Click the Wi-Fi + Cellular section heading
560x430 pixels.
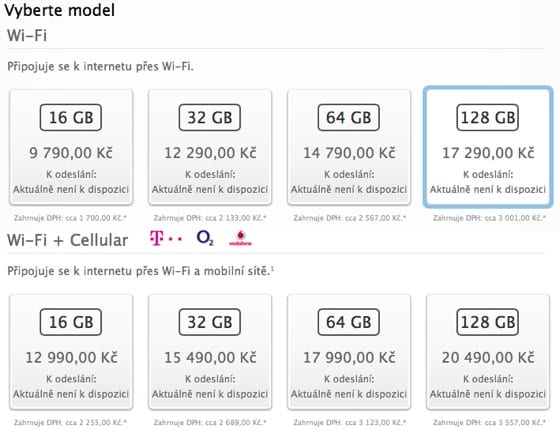pos(68,240)
